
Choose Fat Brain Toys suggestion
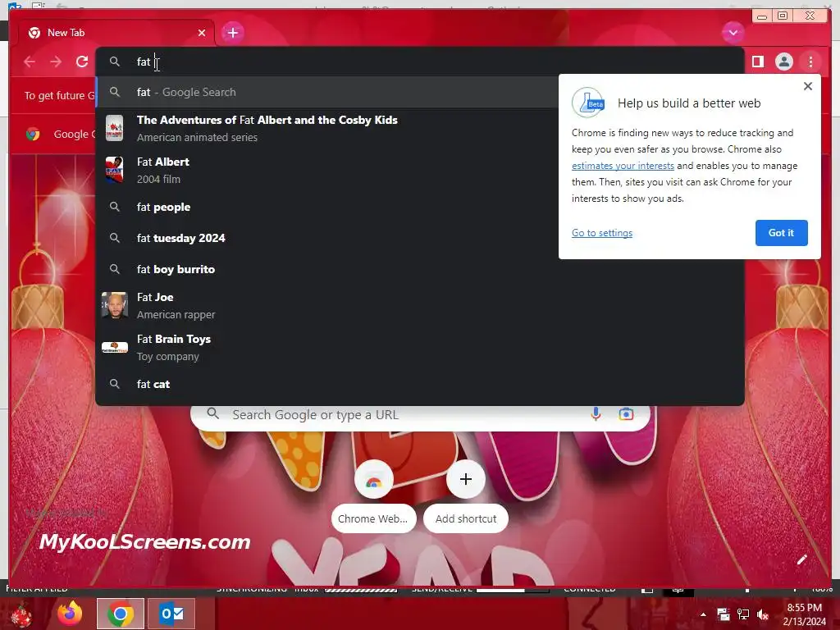[x=419, y=347]
